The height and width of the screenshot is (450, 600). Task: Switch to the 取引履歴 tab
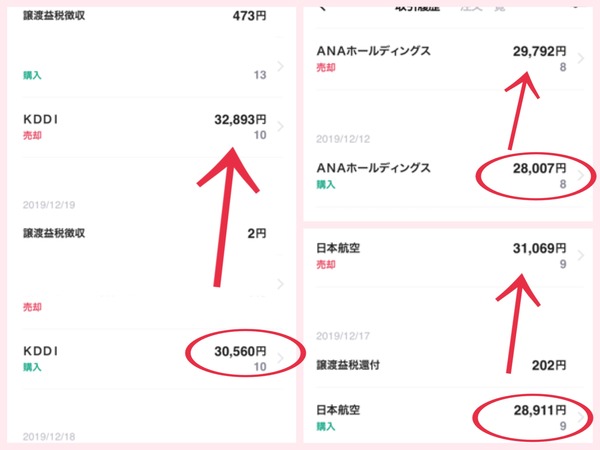(417, 8)
